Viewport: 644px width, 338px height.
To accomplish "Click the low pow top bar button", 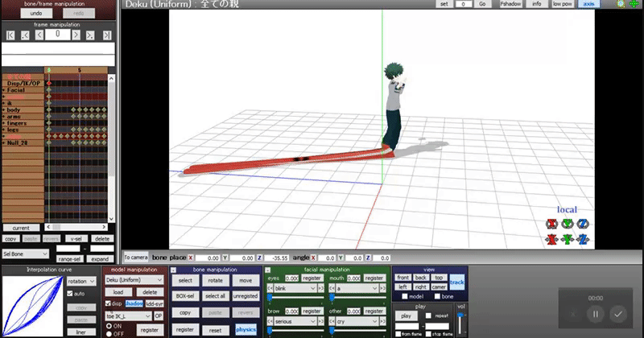I will tap(562, 4).
